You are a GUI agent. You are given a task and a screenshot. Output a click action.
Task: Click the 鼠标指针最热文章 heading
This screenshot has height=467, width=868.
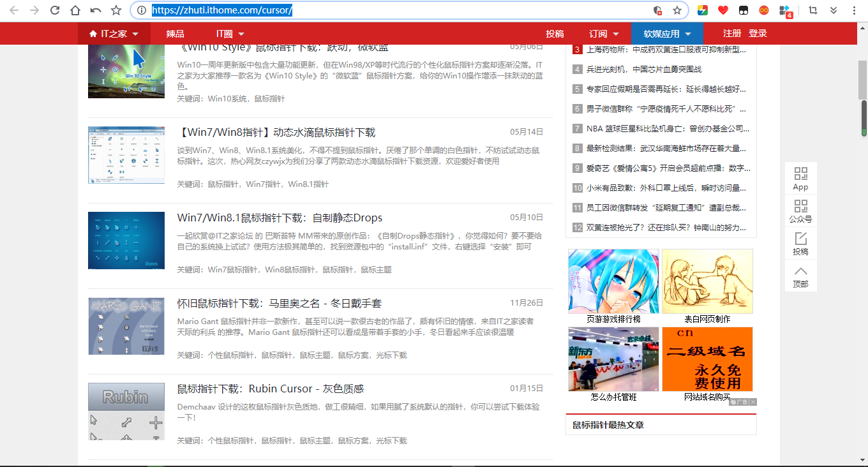(608, 425)
